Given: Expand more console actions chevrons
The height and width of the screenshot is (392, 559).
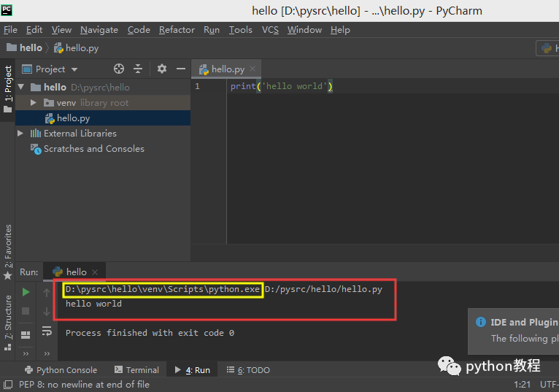Looking at the screenshot, I should [47, 353].
